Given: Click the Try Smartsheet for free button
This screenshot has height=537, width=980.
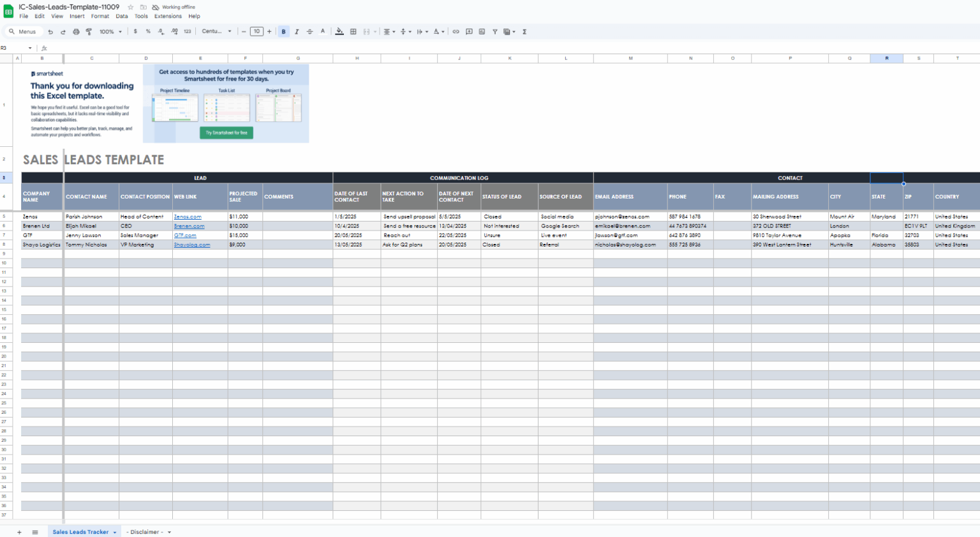Looking at the screenshot, I should tap(226, 133).
